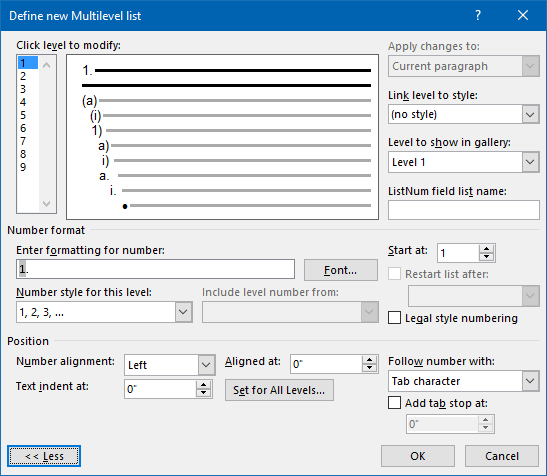Select level 3 in level list

click(x=23, y=89)
